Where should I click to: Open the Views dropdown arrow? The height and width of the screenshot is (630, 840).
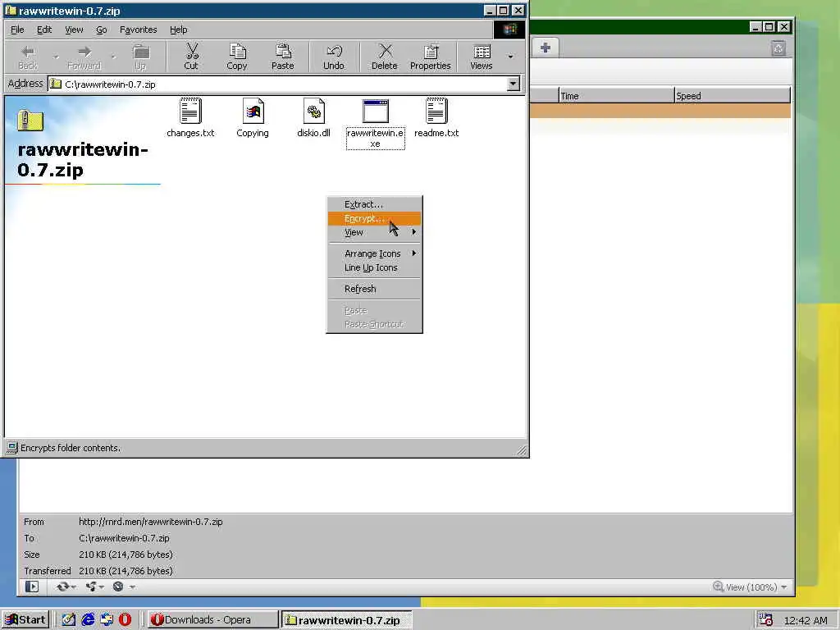point(510,57)
